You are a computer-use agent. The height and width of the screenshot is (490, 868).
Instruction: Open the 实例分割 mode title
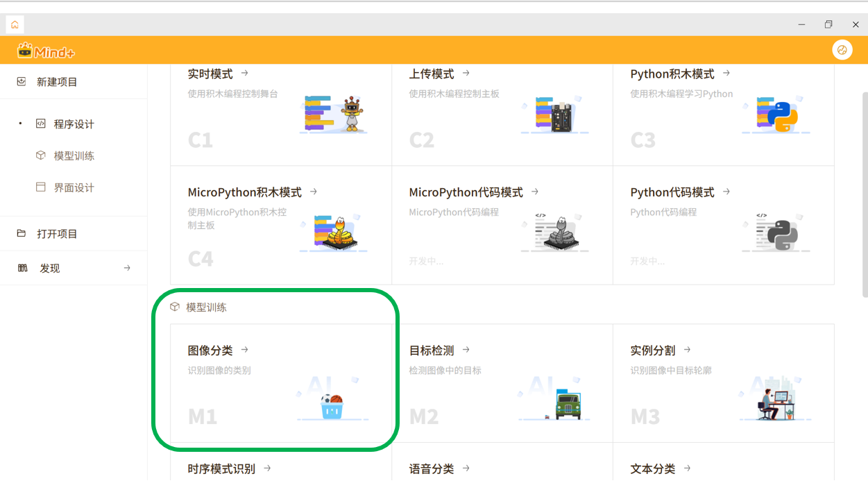(652, 350)
